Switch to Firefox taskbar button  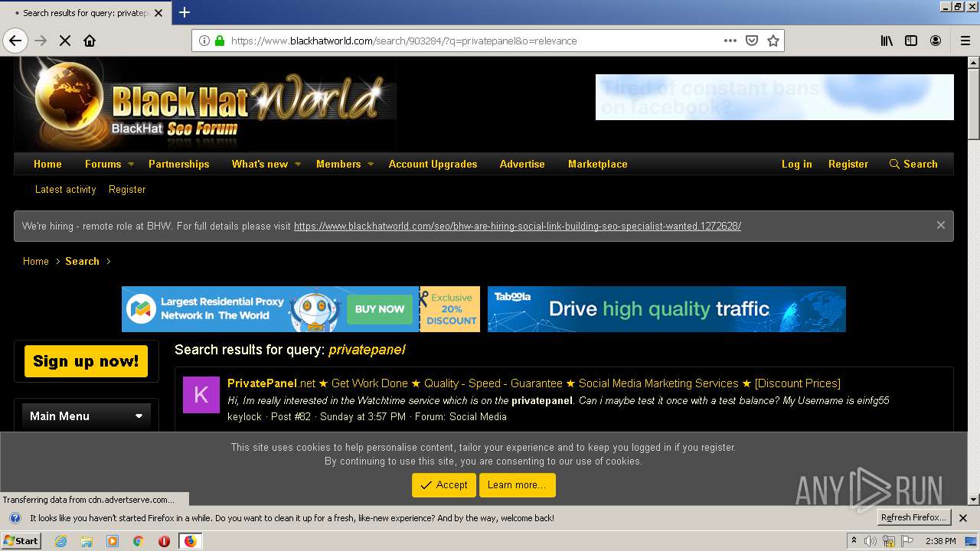coord(191,541)
